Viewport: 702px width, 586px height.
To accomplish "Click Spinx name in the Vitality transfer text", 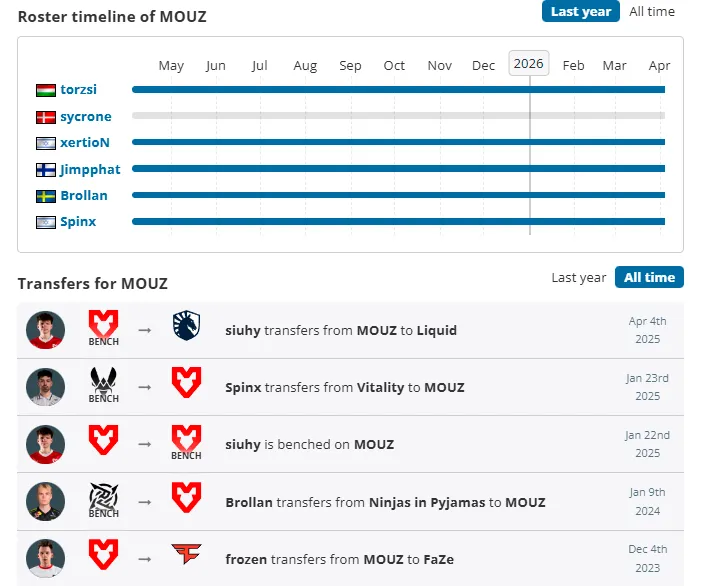I will tap(243, 387).
